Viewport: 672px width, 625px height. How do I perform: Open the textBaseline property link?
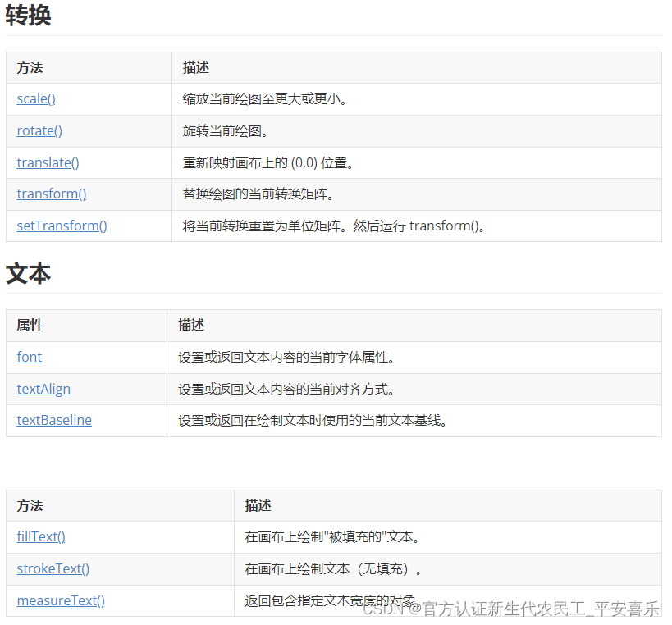(54, 420)
